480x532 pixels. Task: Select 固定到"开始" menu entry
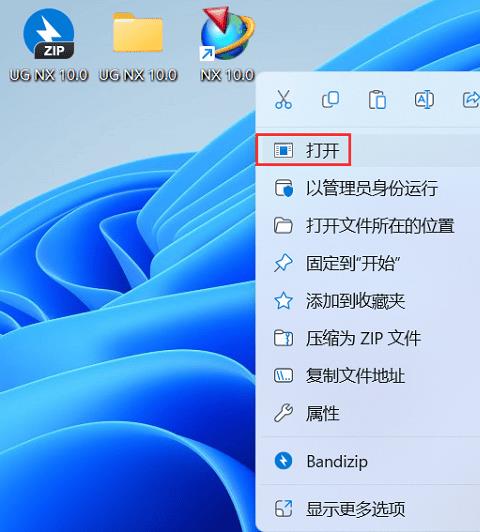click(368, 263)
